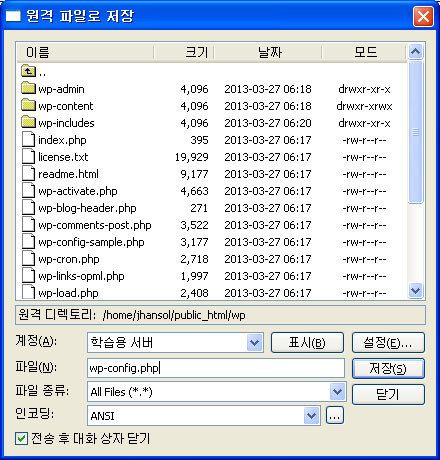Click the encoding '...' browse button
440x460 pixels.
point(335,415)
